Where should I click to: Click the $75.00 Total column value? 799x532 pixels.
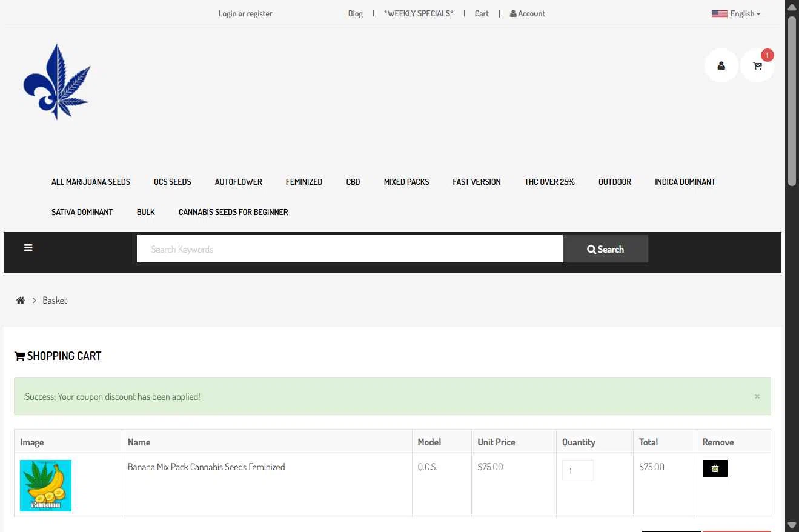tap(652, 467)
